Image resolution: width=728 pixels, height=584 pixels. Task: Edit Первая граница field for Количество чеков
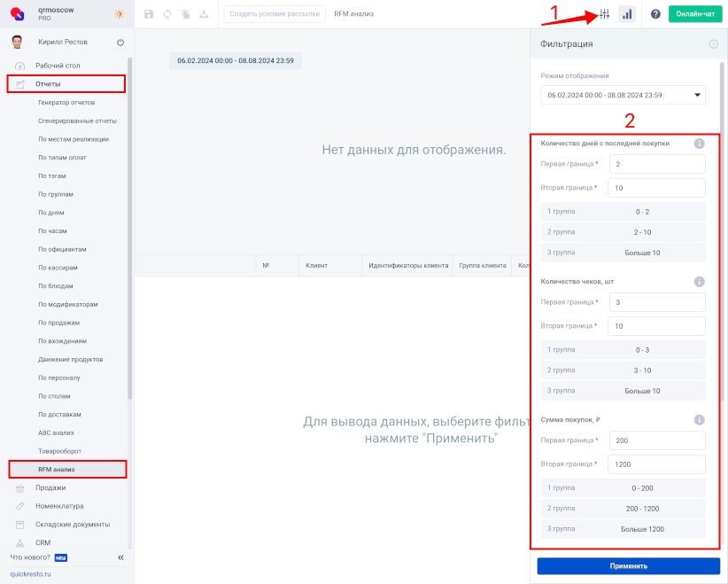click(x=657, y=302)
